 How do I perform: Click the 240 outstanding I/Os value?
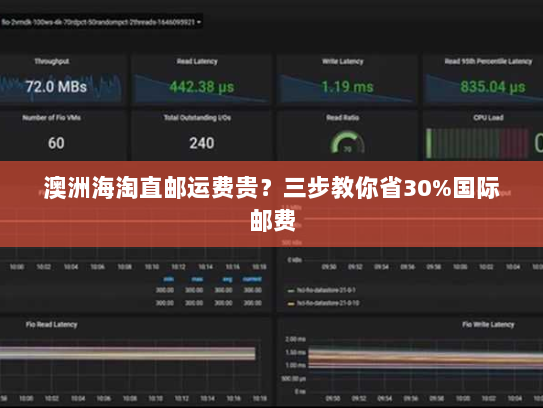(x=202, y=143)
